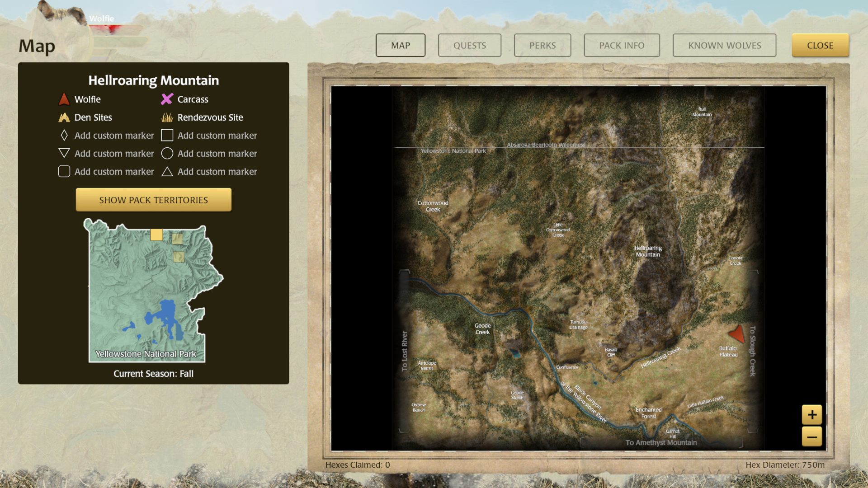Click the Tornado Drainage map label
Image resolution: width=868 pixels, height=488 pixels.
tap(578, 324)
